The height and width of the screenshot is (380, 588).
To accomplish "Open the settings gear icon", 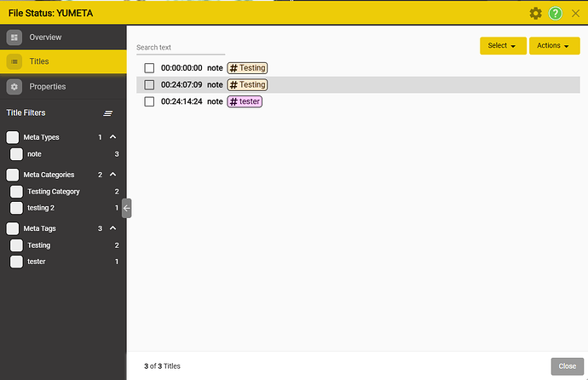I will (535, 13).
